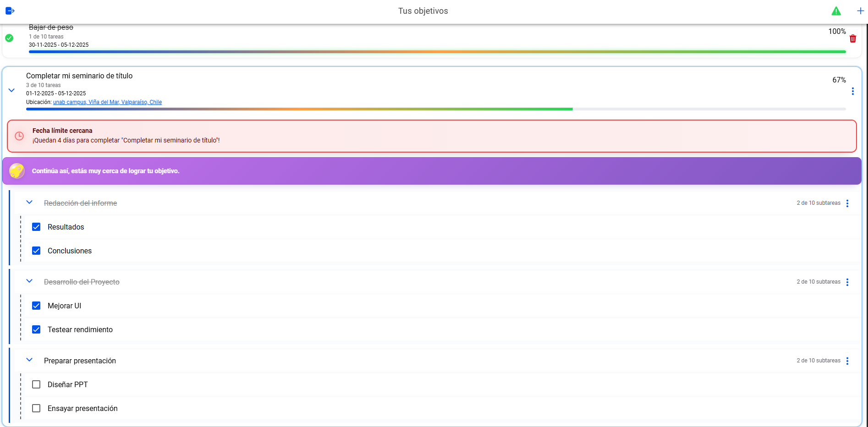Click the logout icon in top-left corner

(x=10, y=11)
